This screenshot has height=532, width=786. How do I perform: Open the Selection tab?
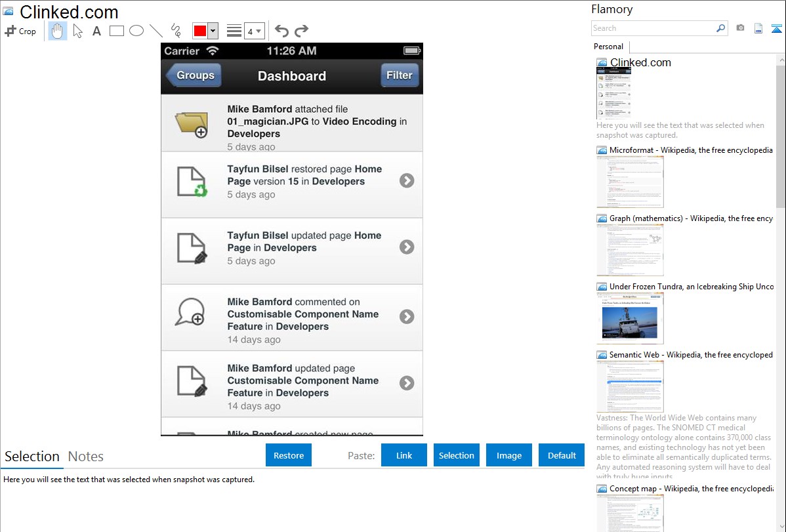click(32, 457)
